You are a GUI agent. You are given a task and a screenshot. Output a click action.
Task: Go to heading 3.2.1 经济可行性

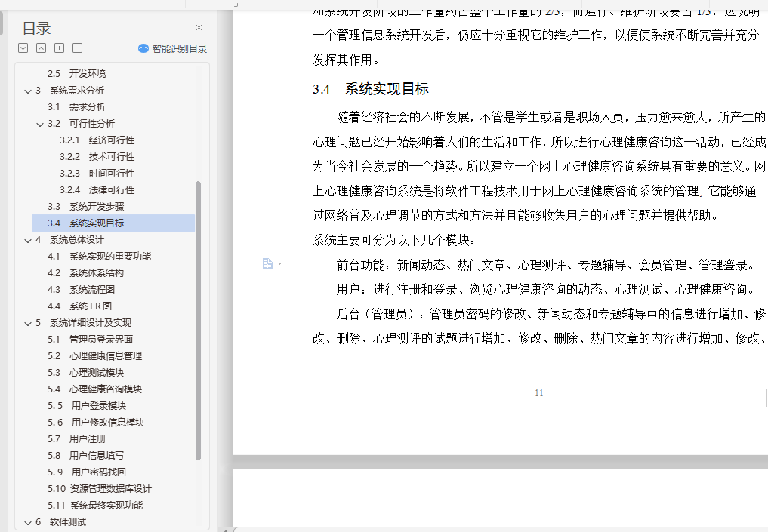(x=97, y=140)
